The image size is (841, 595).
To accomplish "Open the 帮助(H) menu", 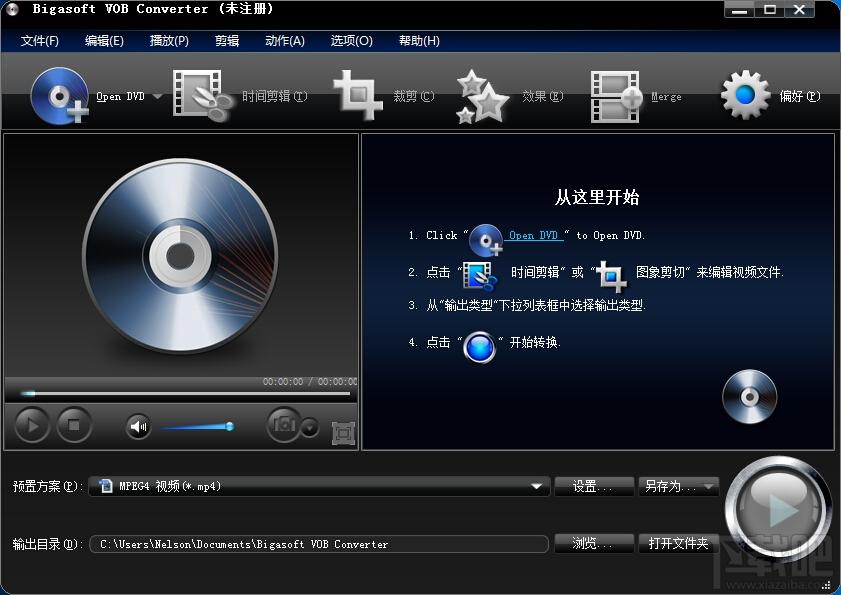I will 419,41.
